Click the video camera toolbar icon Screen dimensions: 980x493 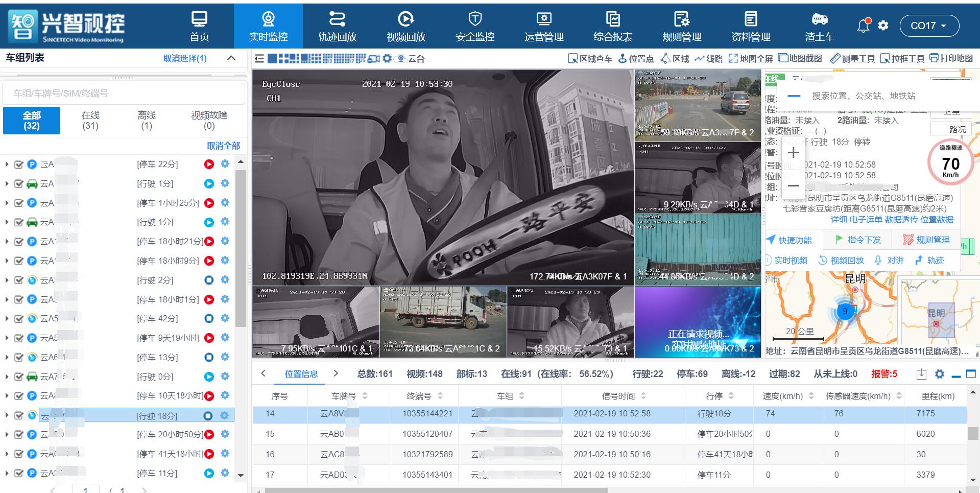click(x=374, y=59)
